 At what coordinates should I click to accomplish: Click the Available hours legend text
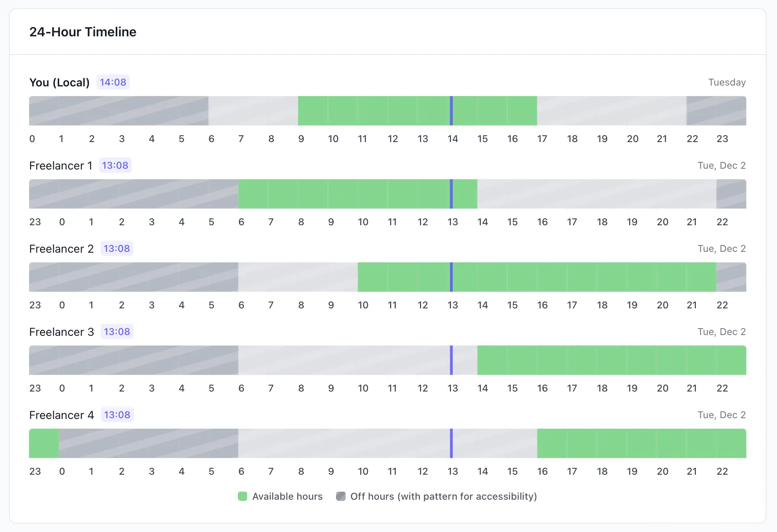click(x=287, y=496)
